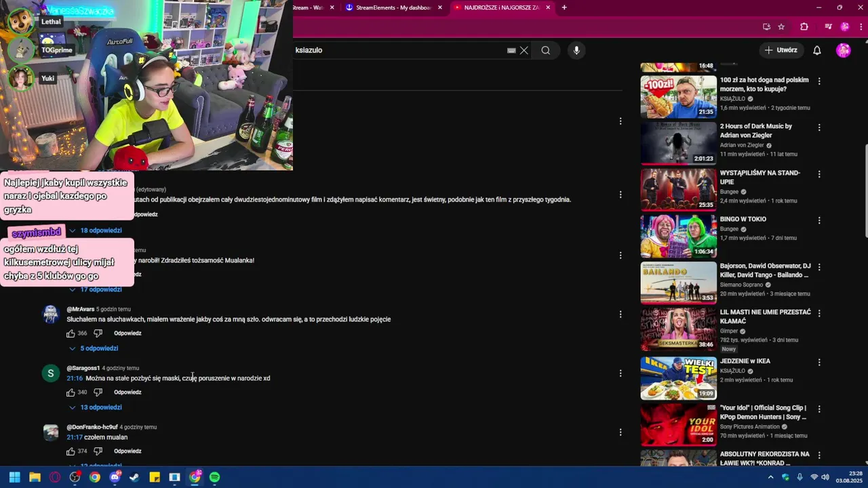Screen dimensions: 868x488
Task: Reply to @DonFranko-hc9uf with Odpowiedz
Action: [127, 451]
